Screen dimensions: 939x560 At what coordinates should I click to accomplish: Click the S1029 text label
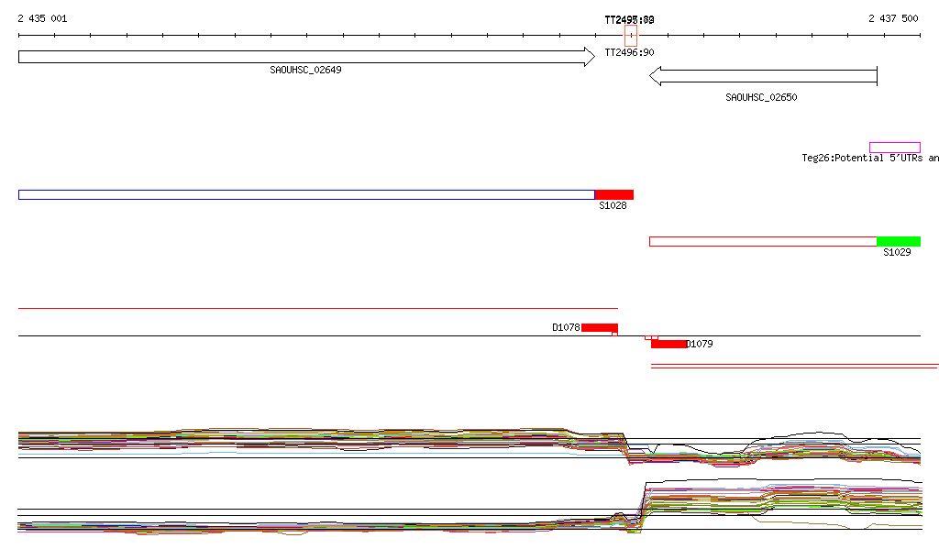click(897, 253)
